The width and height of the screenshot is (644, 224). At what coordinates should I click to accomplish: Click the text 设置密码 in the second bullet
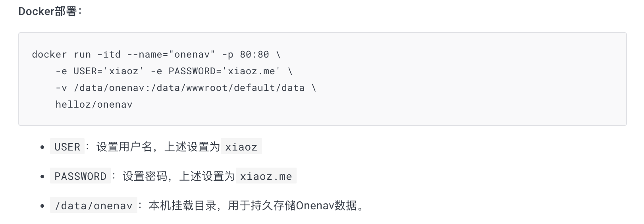(145, 176)
